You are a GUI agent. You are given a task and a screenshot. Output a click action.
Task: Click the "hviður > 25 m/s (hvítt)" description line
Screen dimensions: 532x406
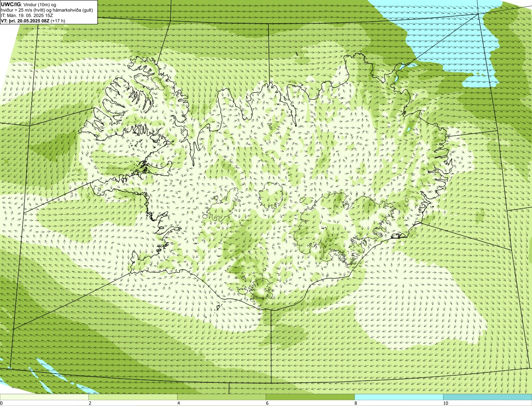47,10
